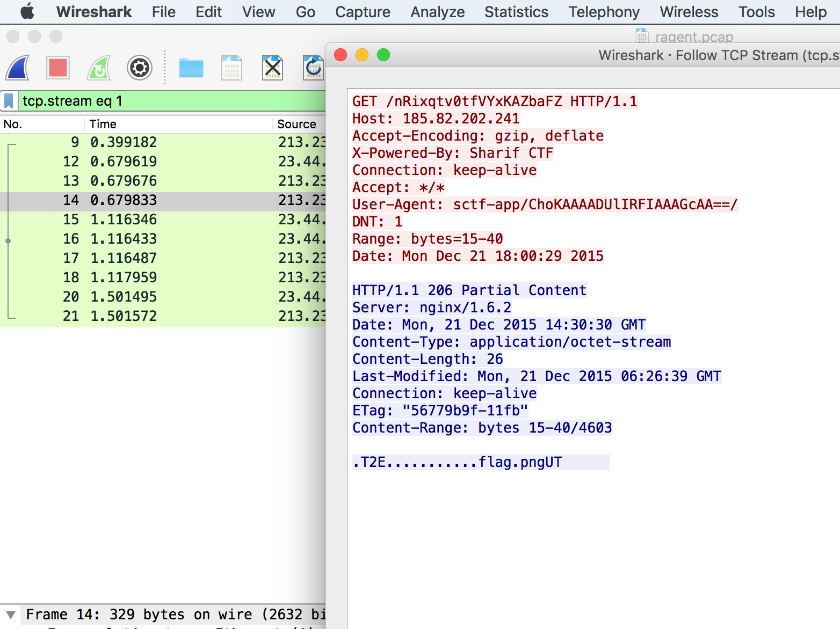Click the X-Powered-By: Sharif CTF line
The height and width of the screenshot is (629, 840).
[x=453, y=153]
